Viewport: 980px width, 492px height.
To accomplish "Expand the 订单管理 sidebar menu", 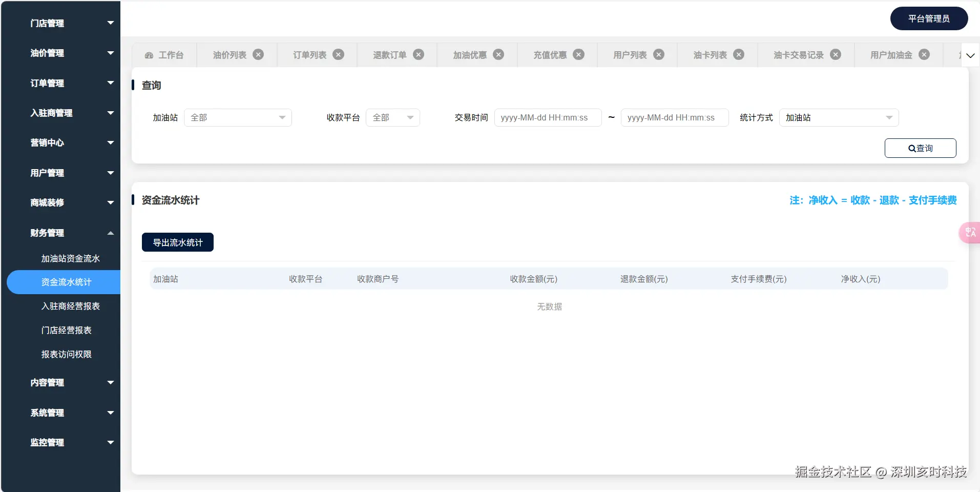I will [60, 83].
